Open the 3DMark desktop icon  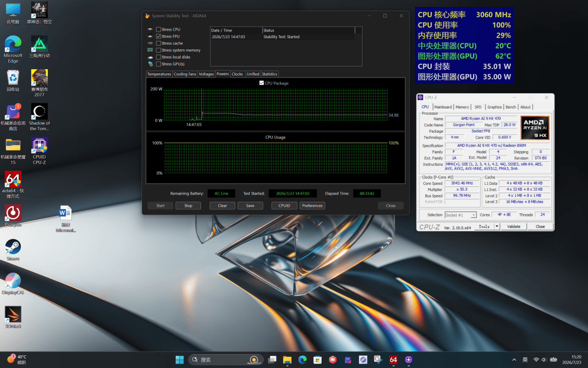pos(13,317)
